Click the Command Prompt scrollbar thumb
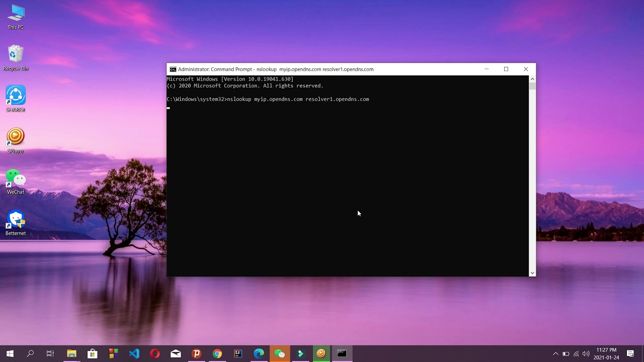 point(532,86)
